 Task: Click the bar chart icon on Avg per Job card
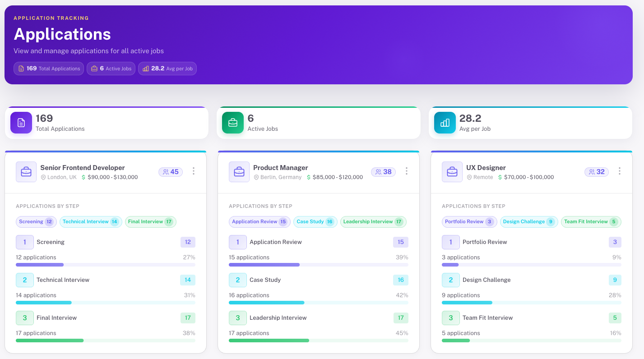[x=445, y=122]
